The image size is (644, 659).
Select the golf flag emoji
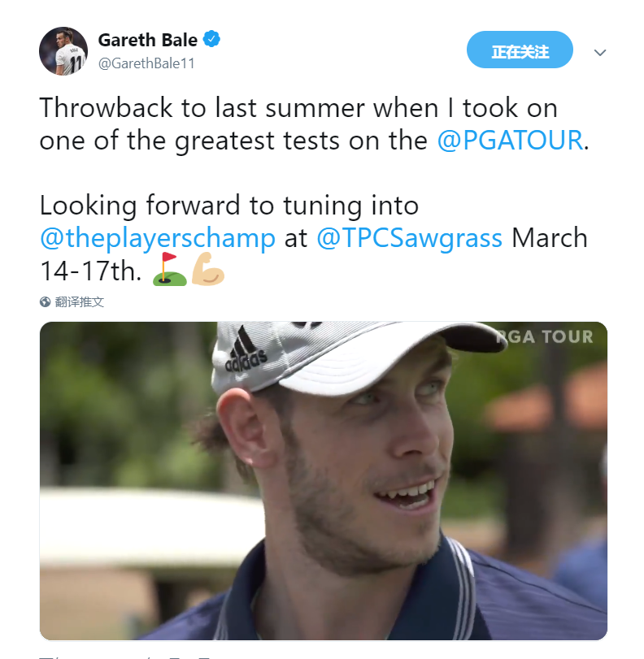click(x=169, y=270)
